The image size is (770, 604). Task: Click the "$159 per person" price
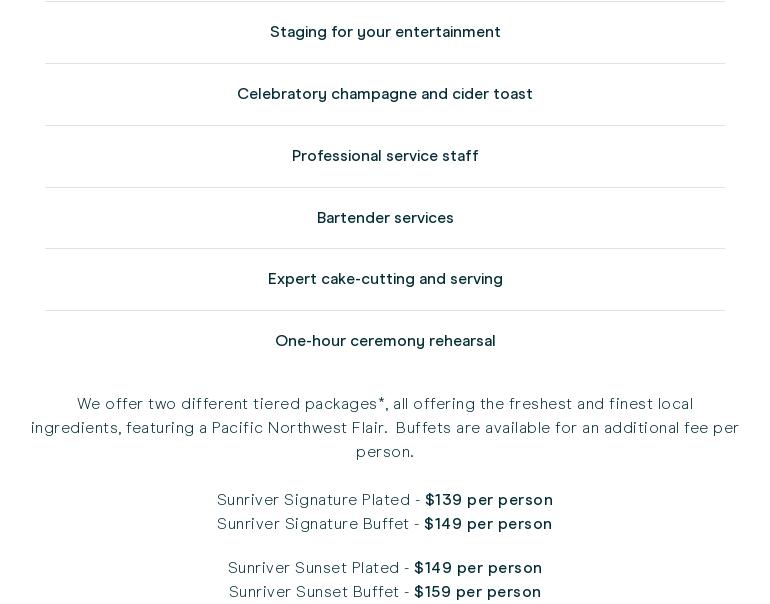click(478, 592)
